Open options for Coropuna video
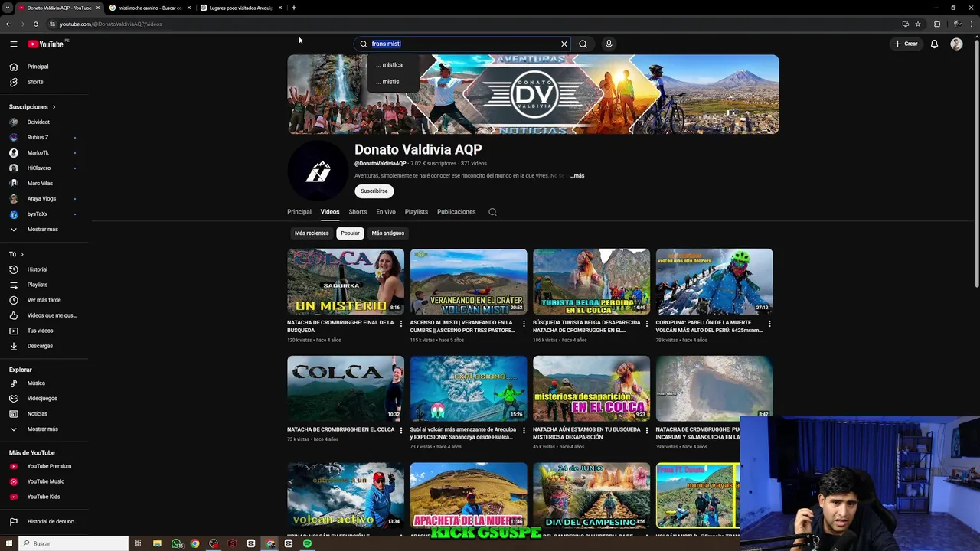The image size is (980, 551). tap(769, 324)
